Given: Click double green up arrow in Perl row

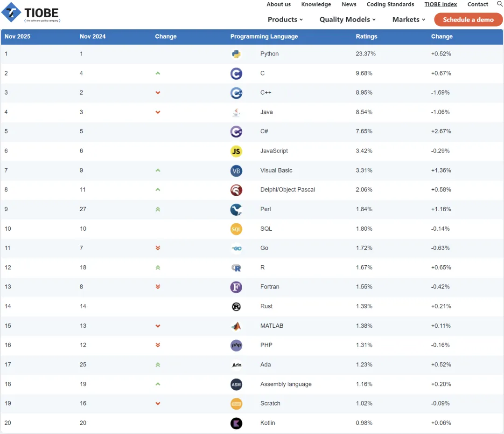Looking at the screenshot, I should point(158,209).
